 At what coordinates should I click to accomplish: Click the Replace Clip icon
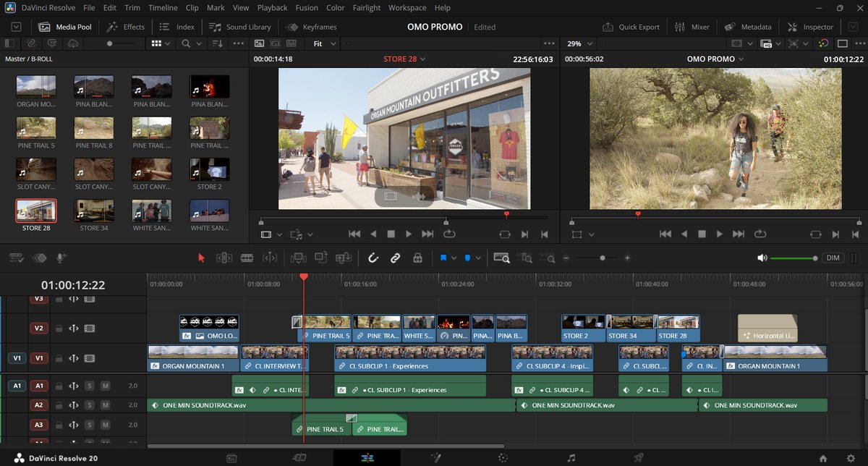[344, 258]
